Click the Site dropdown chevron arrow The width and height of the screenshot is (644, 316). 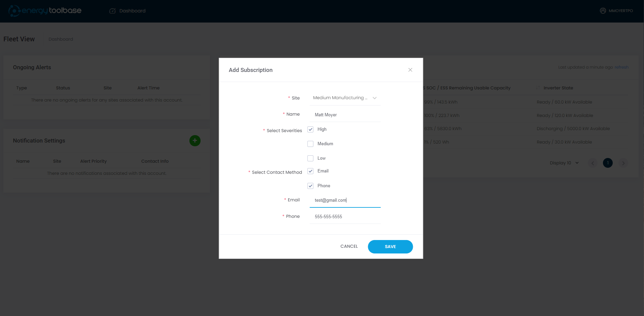coord(374,98)
